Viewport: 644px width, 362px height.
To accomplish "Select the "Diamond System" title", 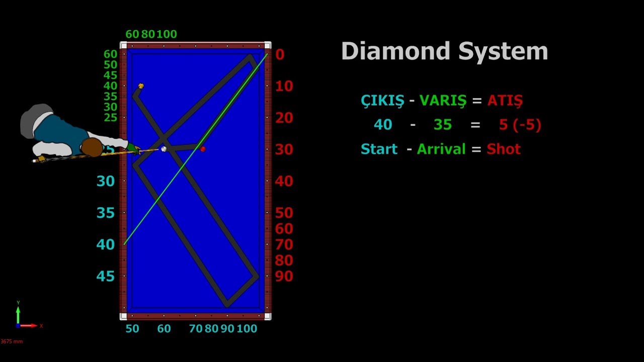I will click(x=444, y=51).
